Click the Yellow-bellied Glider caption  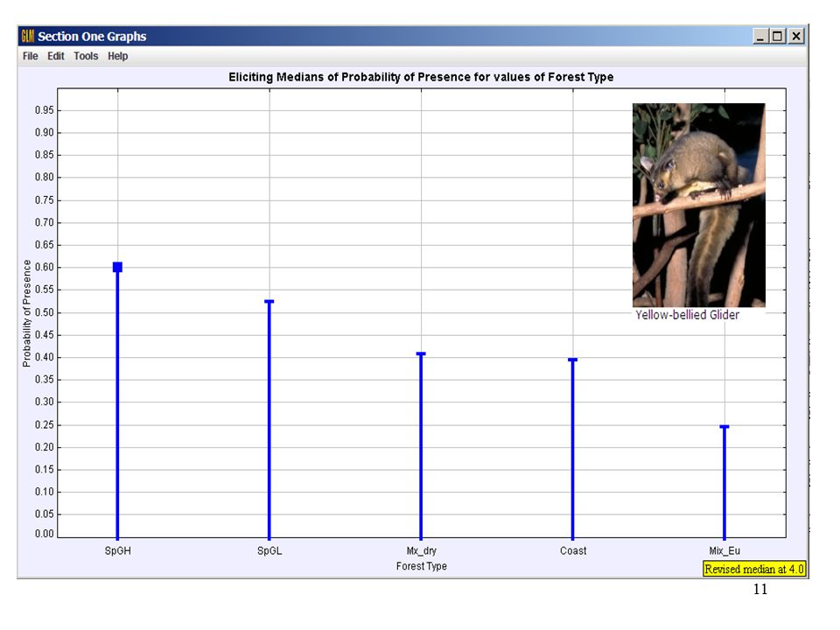click(688, 315)
